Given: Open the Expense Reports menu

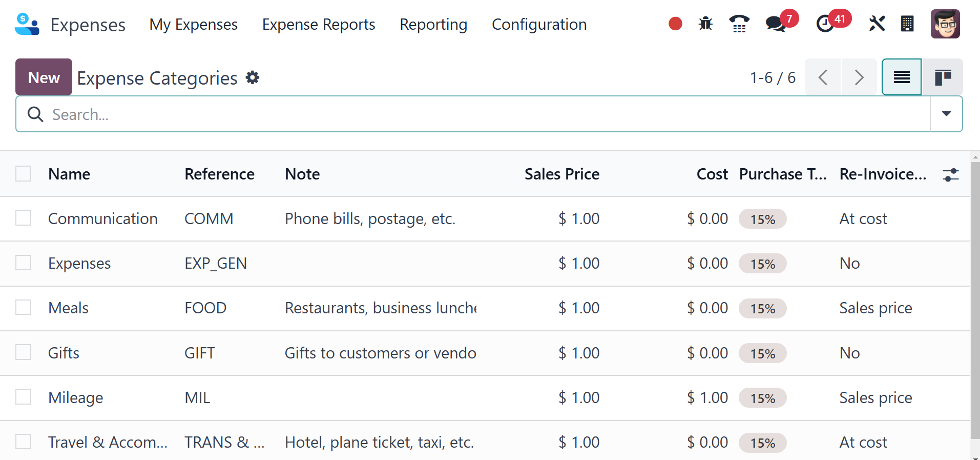Looking at the screenshot, I should click(x=319, y=25).
